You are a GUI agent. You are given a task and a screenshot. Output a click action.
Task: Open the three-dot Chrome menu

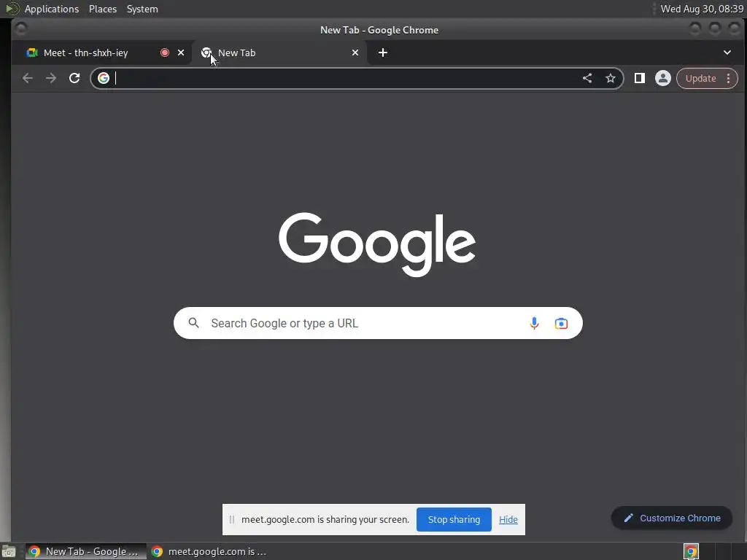[x=729, y=78]
